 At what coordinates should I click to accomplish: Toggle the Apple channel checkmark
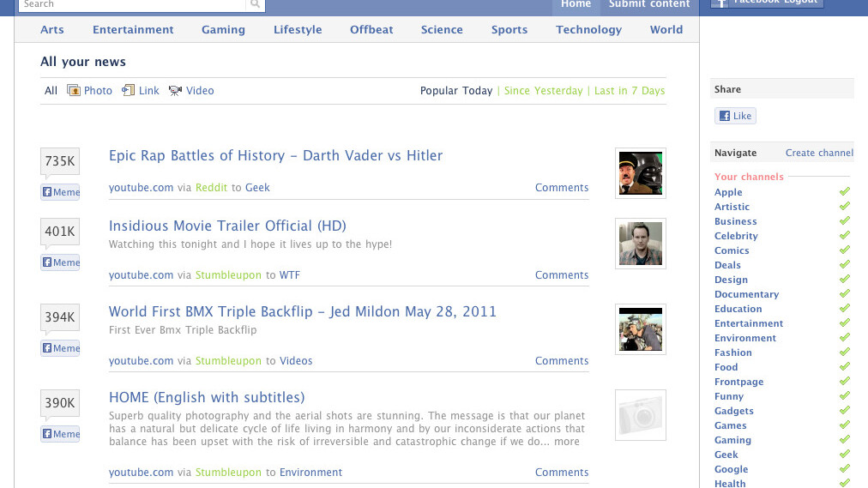844,192
